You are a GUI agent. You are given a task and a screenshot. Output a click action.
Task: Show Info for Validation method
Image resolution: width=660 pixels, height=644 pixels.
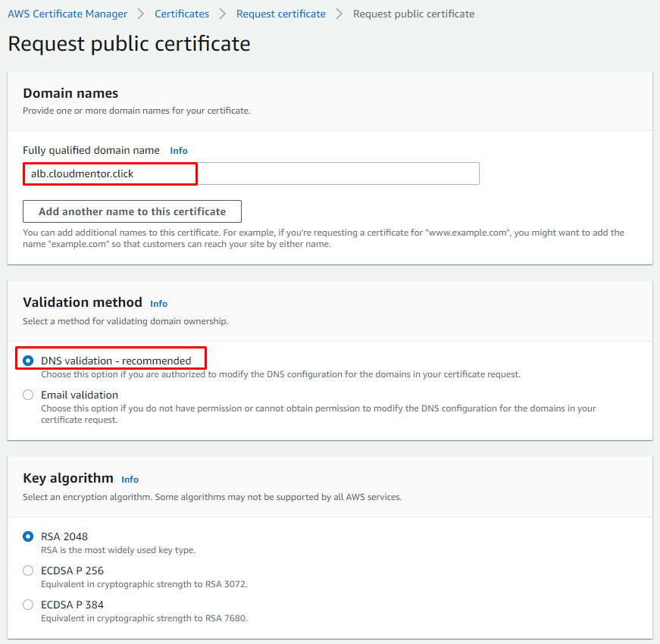coord(158,303)
